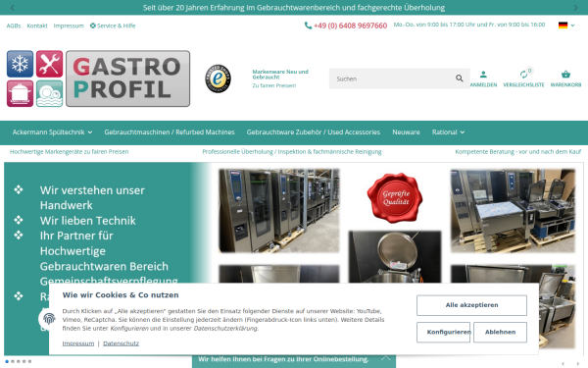588x368 pixels.
Task: Go to previous slide arrow at bottom right
Action: 563,363
